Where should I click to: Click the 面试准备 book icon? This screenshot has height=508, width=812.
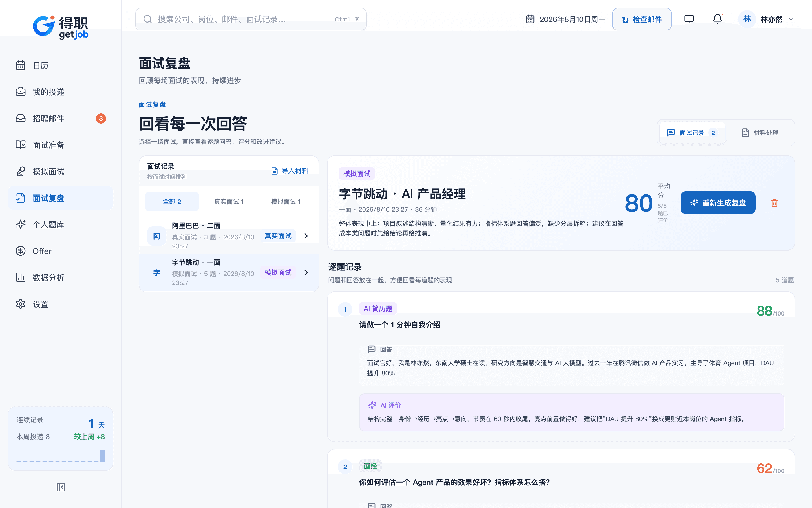pyautogui.click(x=21, y=145)
